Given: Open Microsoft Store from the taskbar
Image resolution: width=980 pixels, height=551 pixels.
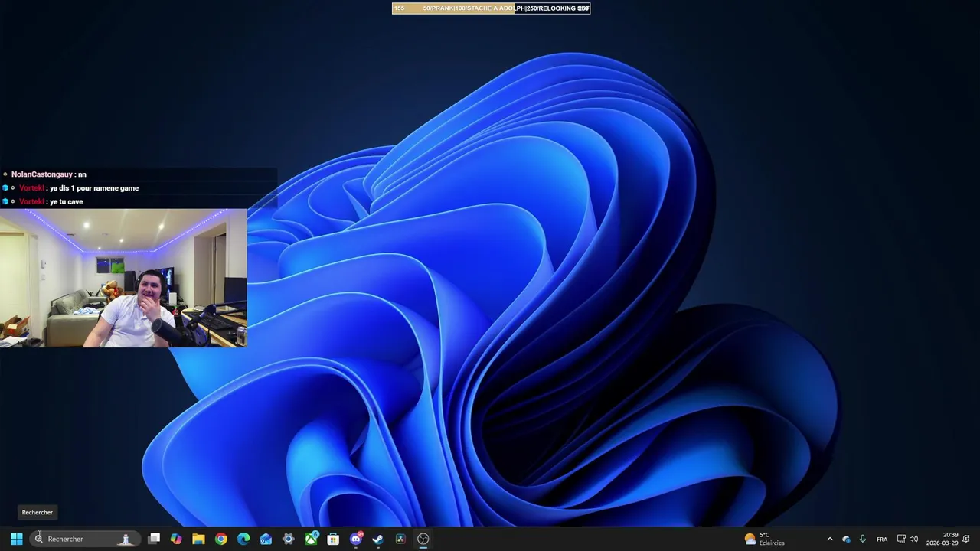Looking at the screenshot, I should click(x=333, y=539).
